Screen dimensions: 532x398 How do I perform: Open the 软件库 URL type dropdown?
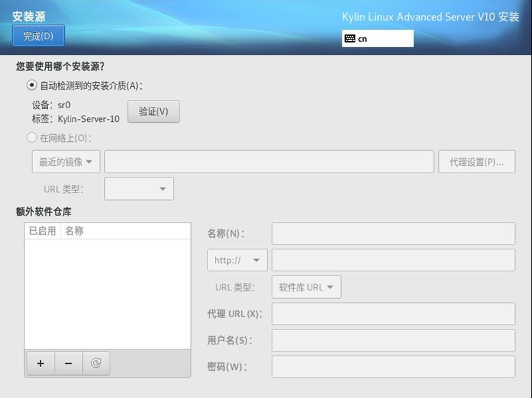(x=306, y=287)
